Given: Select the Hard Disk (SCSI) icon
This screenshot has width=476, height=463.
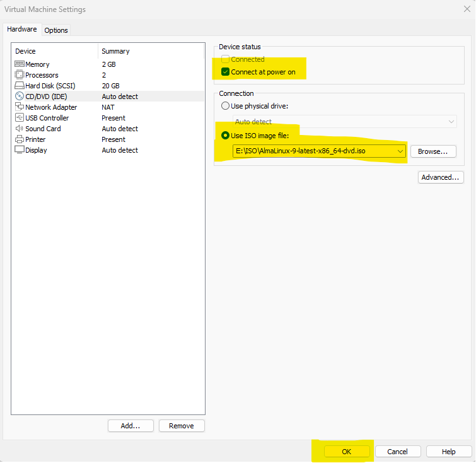Looking at the screenshot, I should click(20, 86).
